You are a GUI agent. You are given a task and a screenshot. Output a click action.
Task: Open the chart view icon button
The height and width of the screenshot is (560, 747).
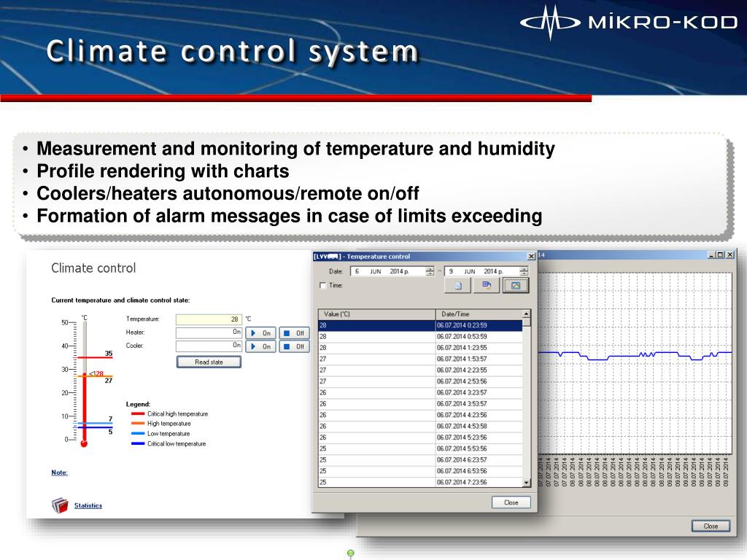click(516, 285)
